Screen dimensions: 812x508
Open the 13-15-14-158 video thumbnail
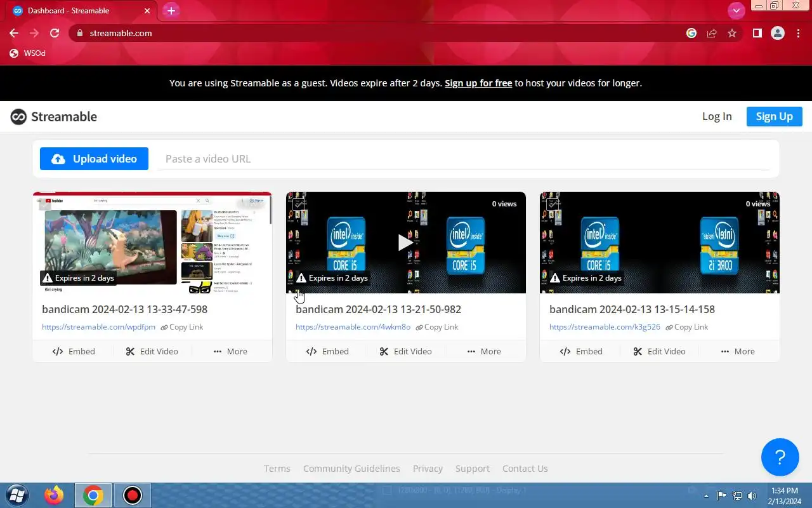pos(660,243)
